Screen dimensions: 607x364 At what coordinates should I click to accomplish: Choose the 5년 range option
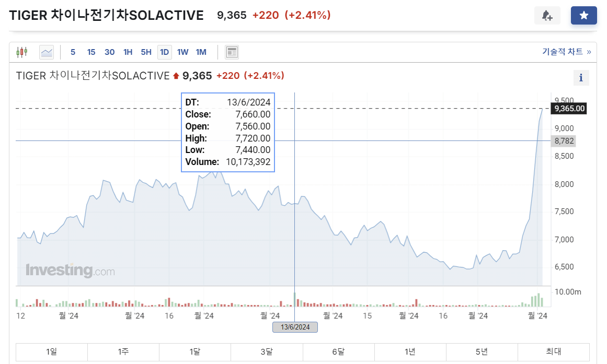pyautogui.click(x=482, y=352)
